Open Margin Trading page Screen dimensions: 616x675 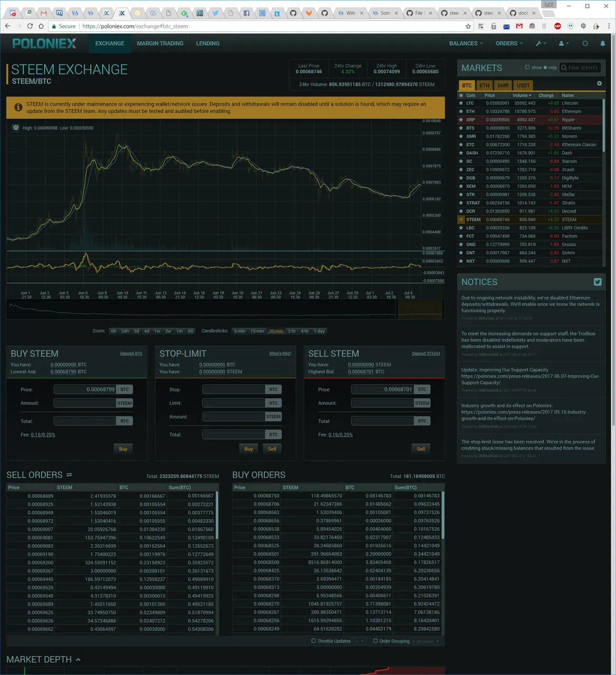(160, 43)
